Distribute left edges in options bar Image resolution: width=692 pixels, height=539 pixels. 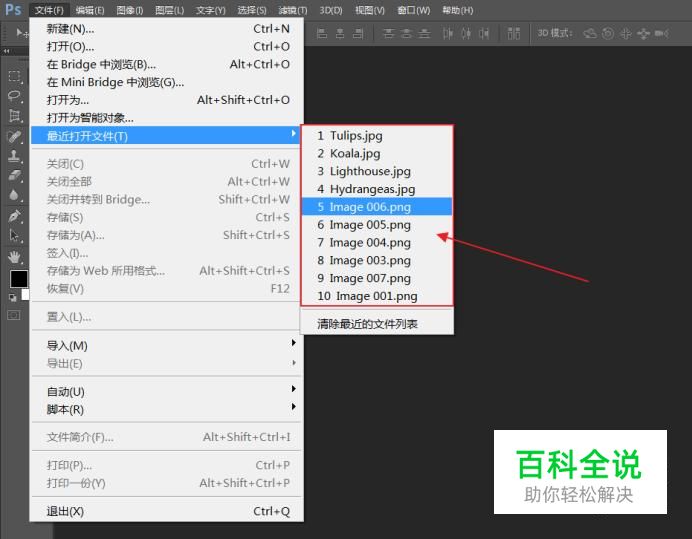point(448,33)
